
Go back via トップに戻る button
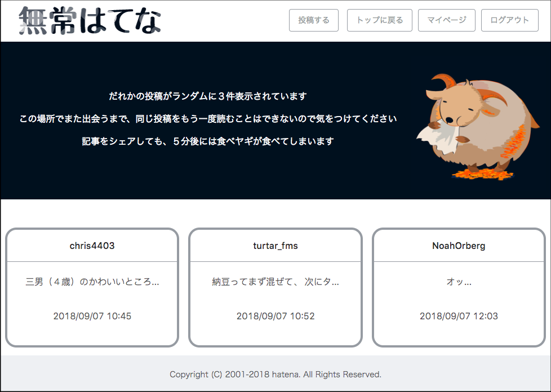[x=380, y=20]
